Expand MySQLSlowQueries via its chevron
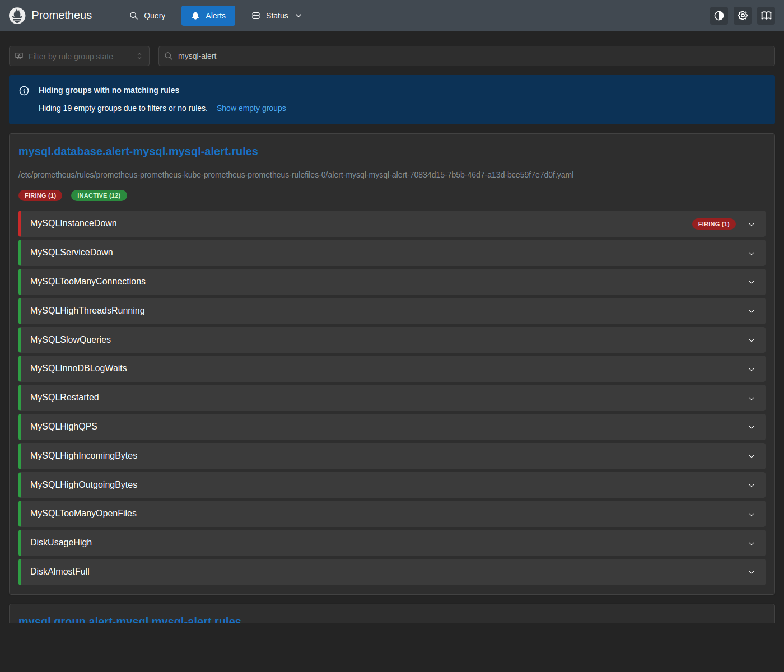 click(752, 340)
